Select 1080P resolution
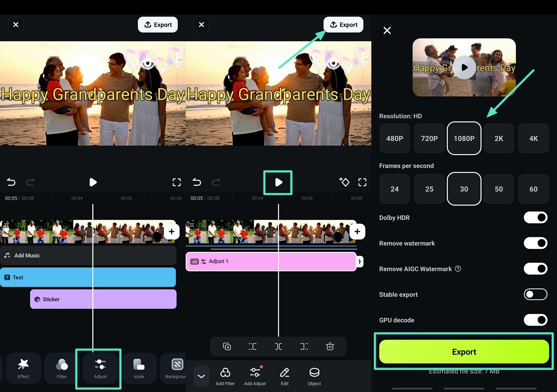This screenshot has height=392, width=557. pyautogui.click(x=464, y=138)
